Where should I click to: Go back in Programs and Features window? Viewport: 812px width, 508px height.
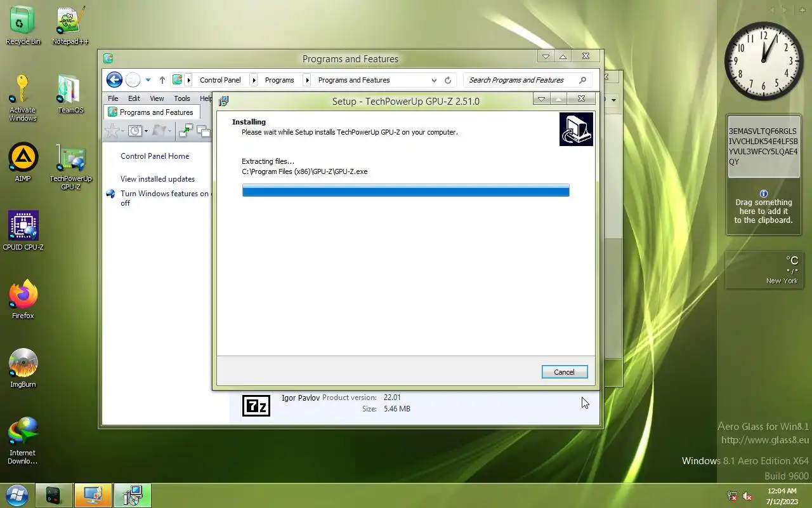114,80
